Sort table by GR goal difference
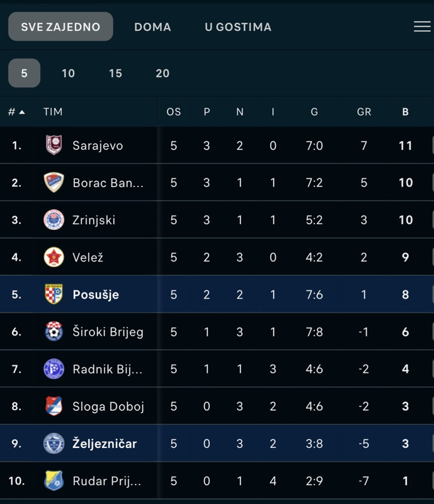Image resolution: width=434 pixels, height=504 pixels. (364, 112)
